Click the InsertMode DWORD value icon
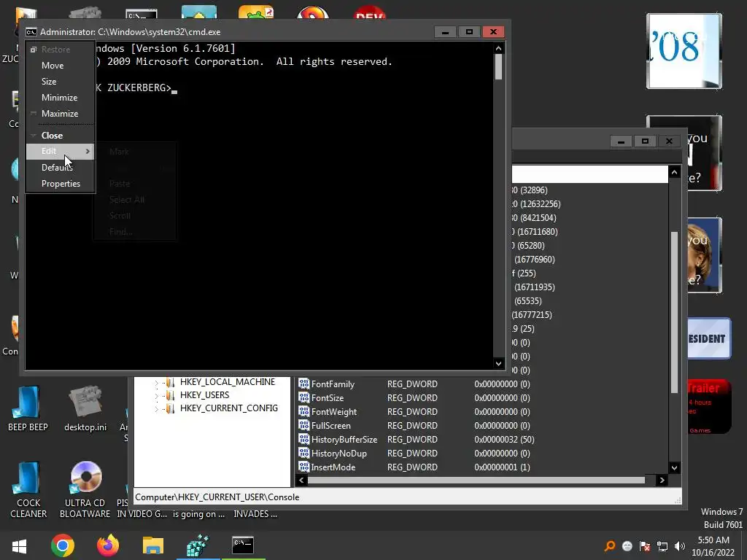 click(x=304, y=467)
